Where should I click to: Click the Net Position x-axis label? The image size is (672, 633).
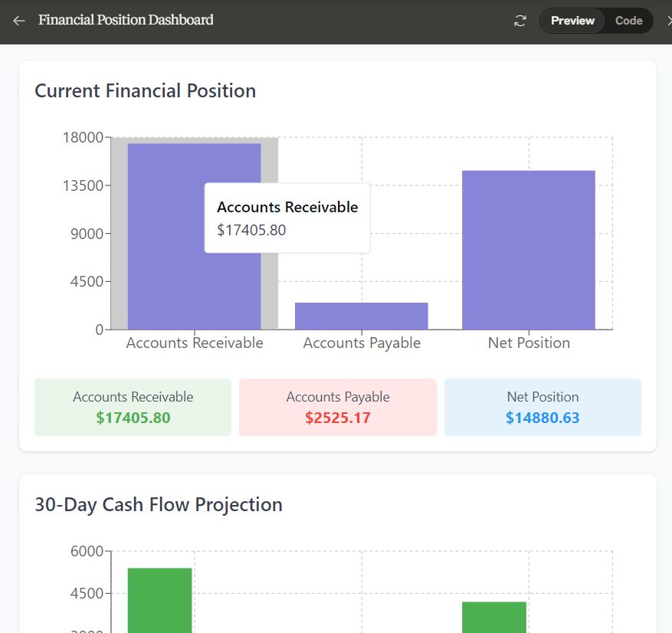(529, 343)
